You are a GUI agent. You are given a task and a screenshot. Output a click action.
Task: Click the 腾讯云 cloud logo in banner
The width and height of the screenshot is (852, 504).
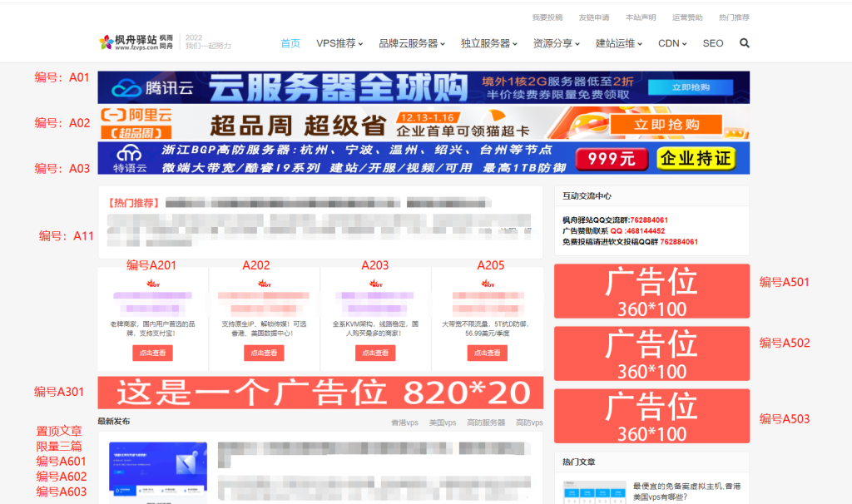pos(153,88)
